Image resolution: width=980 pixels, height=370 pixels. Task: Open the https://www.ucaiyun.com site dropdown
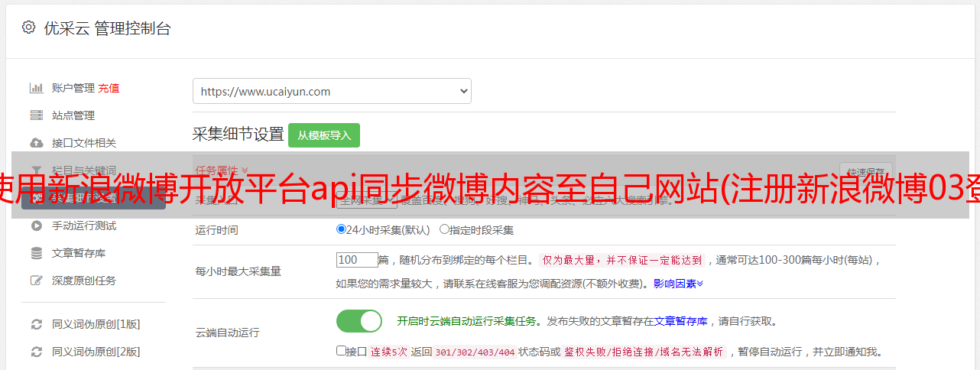[332, 91]
